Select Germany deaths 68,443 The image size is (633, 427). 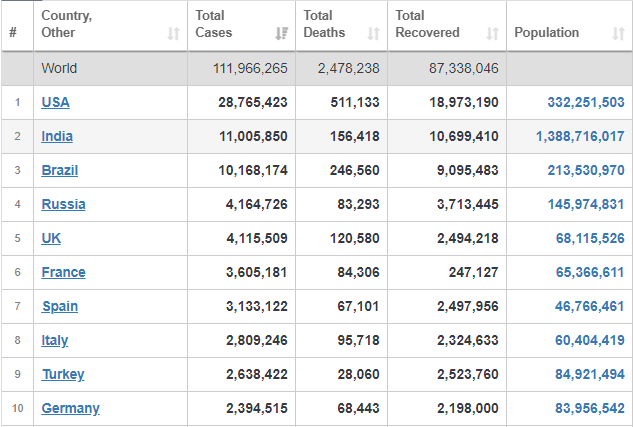(358, 408)
